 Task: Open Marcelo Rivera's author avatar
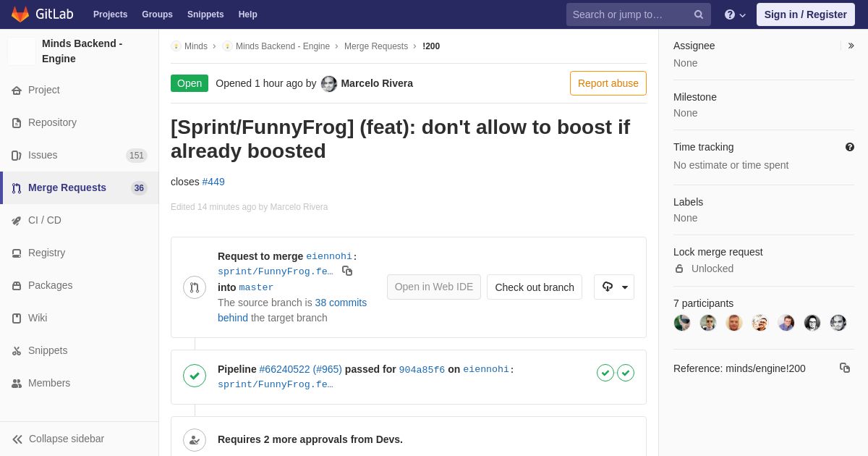point(329,84)
